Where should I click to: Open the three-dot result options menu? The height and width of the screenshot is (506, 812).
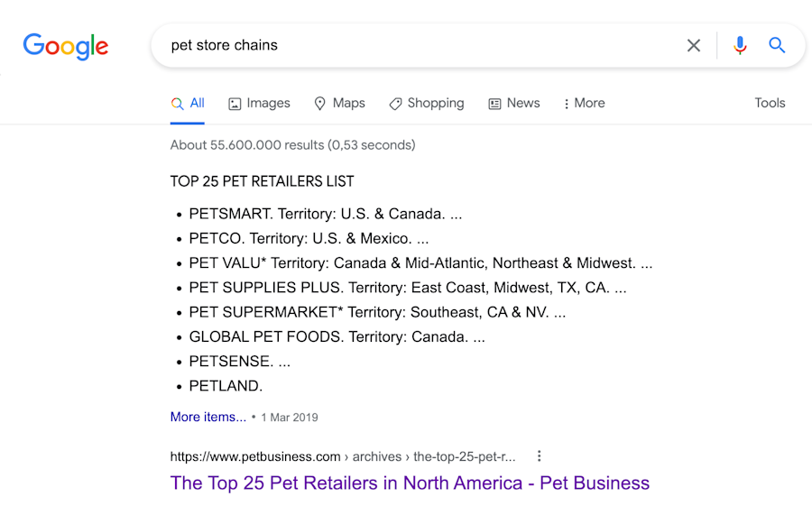[x=539, y=456]
